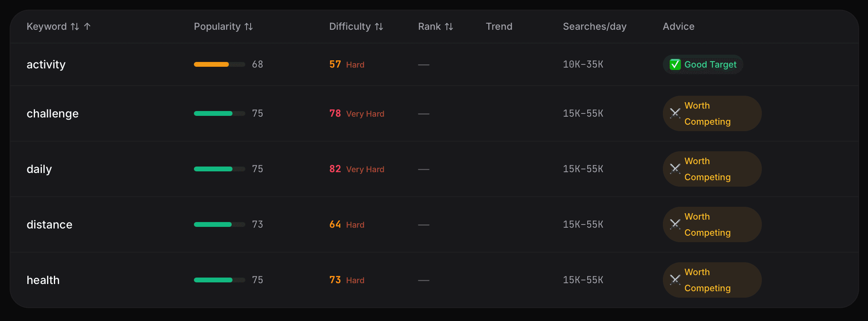The image size is (868, 321).
Task: Click the swords icon on challenge's badge
Action: click(675, 113)
